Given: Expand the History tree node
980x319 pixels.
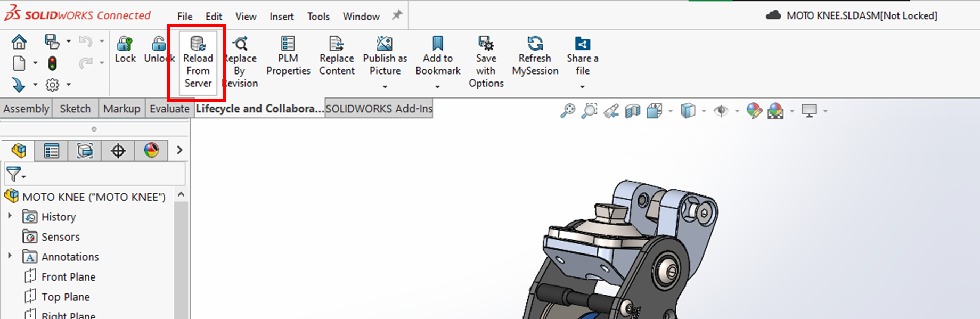Looking at the screenshot, I should [x=10, y=216].
